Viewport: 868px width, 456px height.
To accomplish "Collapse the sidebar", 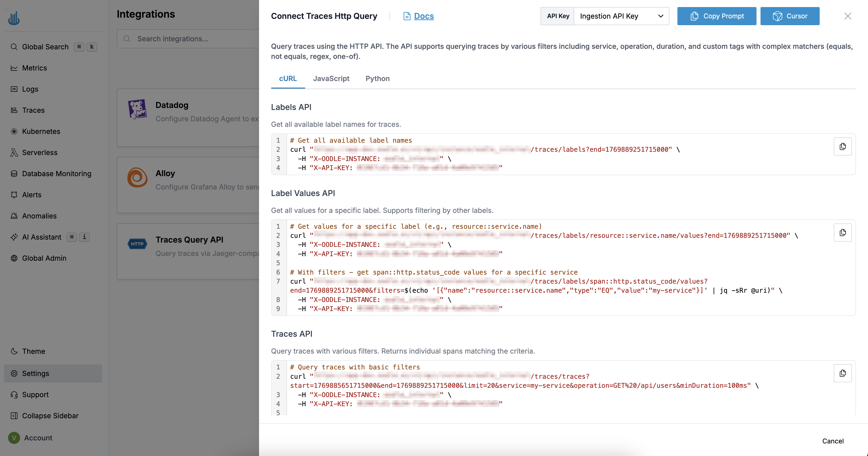I will pyautogui.click(x=50, y=415).
